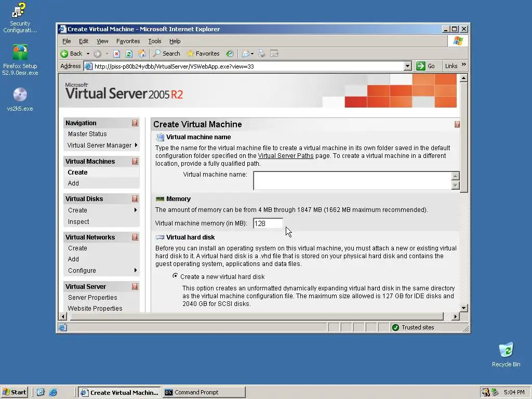Click the Internet Explorer quick launch icon
Screen dimensions: 532x399
pos(54,392)
